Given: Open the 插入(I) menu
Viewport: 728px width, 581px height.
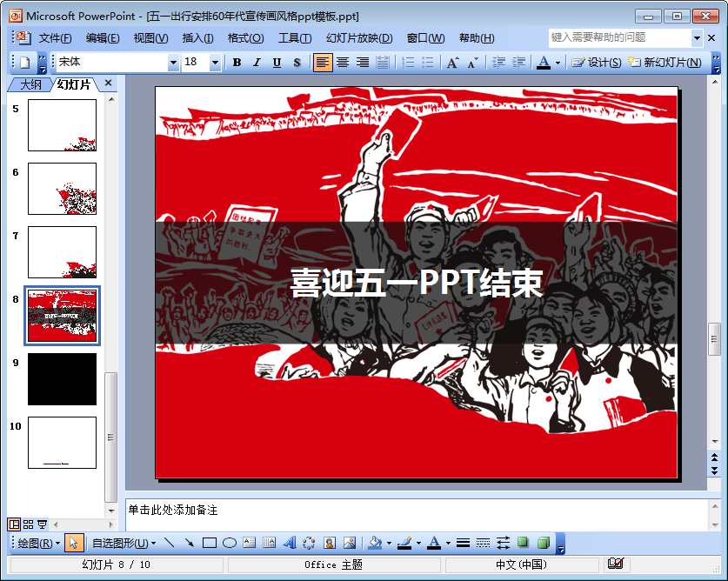Looking at the screenshot, I should [197, 38].
